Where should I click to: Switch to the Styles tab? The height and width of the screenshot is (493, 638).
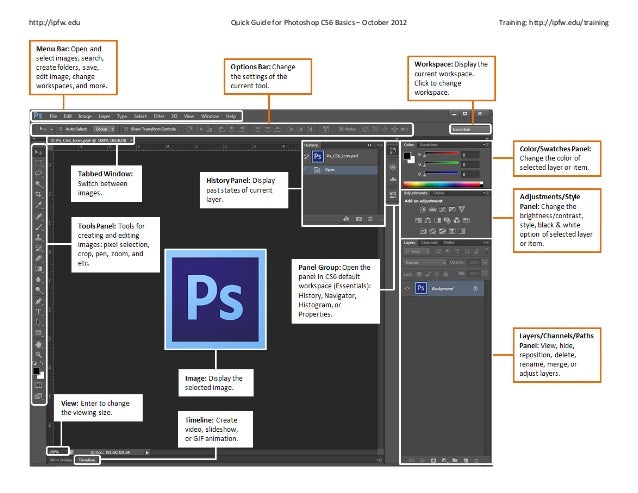[439, 193]
